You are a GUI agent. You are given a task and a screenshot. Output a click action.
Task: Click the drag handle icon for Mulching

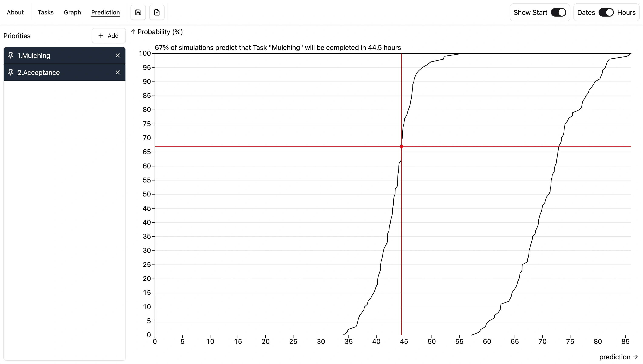[x=11, y=55]
